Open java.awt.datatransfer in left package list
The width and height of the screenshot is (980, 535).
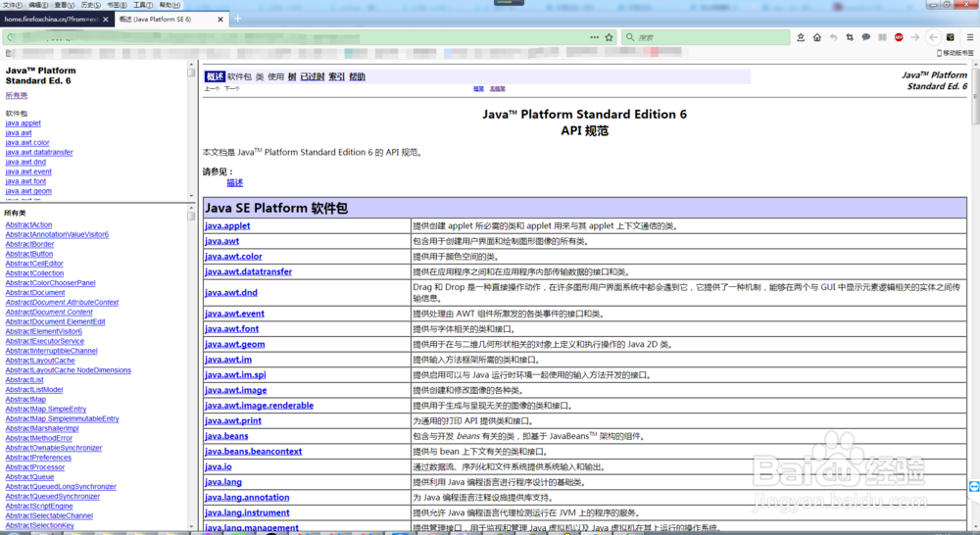(x=39, y=152)
